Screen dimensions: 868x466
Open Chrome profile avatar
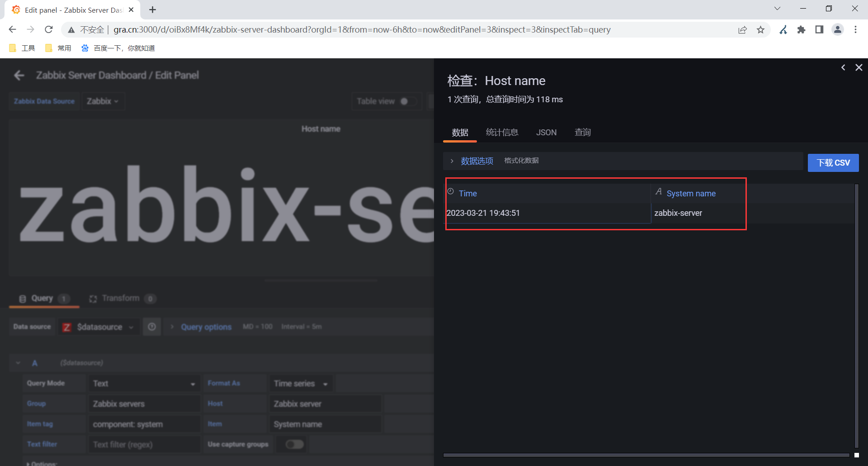click(x=838, y=29)
